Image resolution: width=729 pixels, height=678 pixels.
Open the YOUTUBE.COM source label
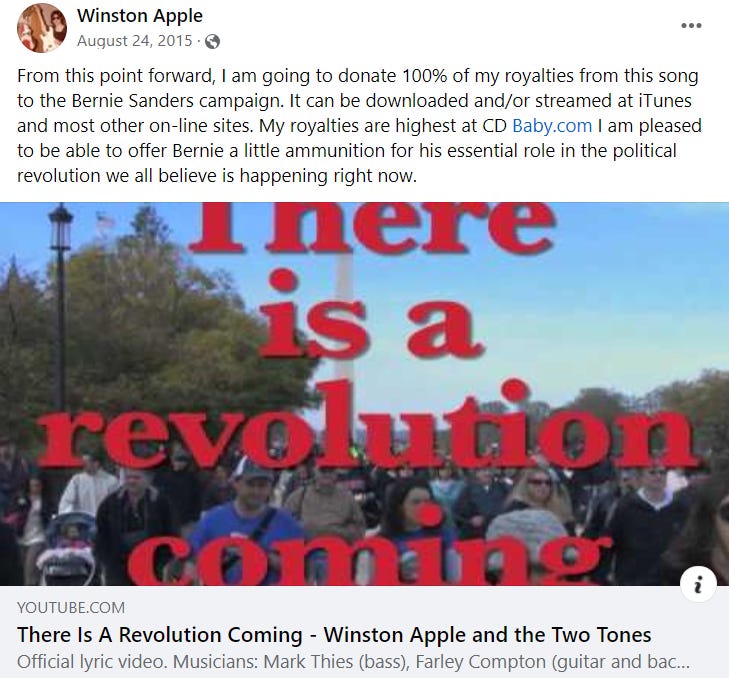71,607
